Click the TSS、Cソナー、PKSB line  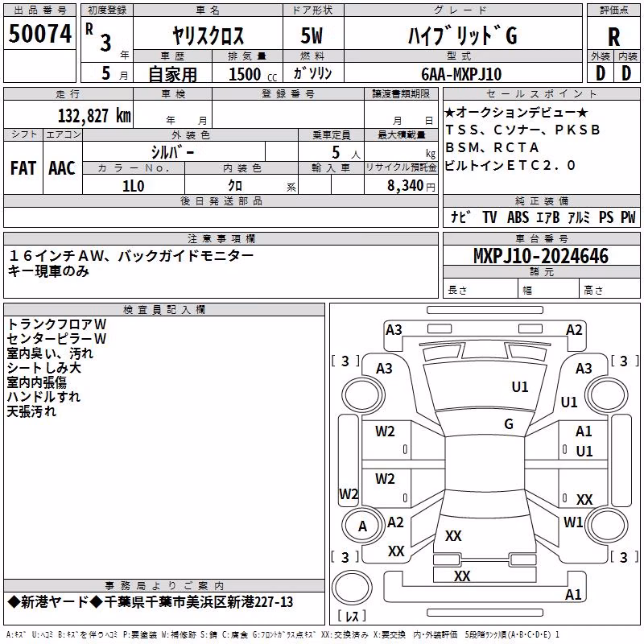(x=522, y=130)
